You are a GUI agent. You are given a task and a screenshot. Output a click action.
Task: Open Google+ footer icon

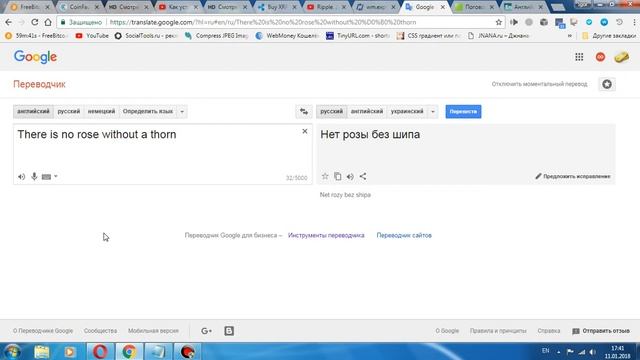pyautogui.click(x=207, y=331)
